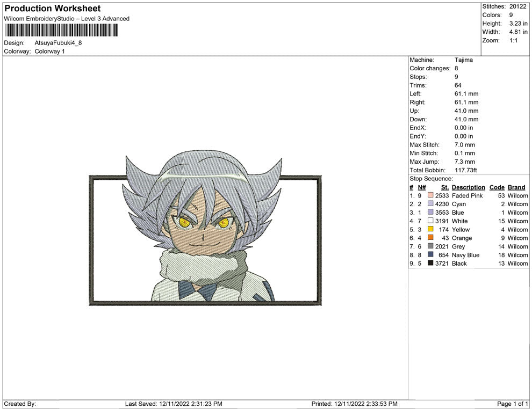
Task: Click the Cyan thread color swatch
Action: pyautogui.click(x=430, y=203)
